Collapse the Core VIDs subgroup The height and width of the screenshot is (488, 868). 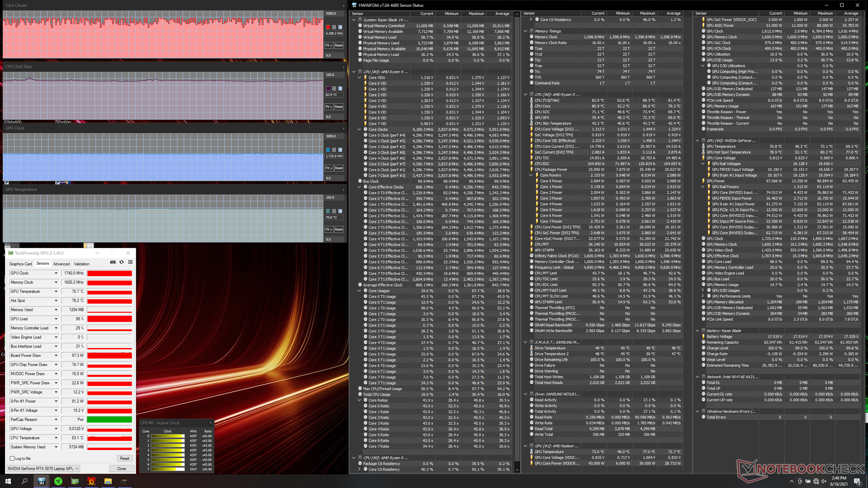[359, 78]
